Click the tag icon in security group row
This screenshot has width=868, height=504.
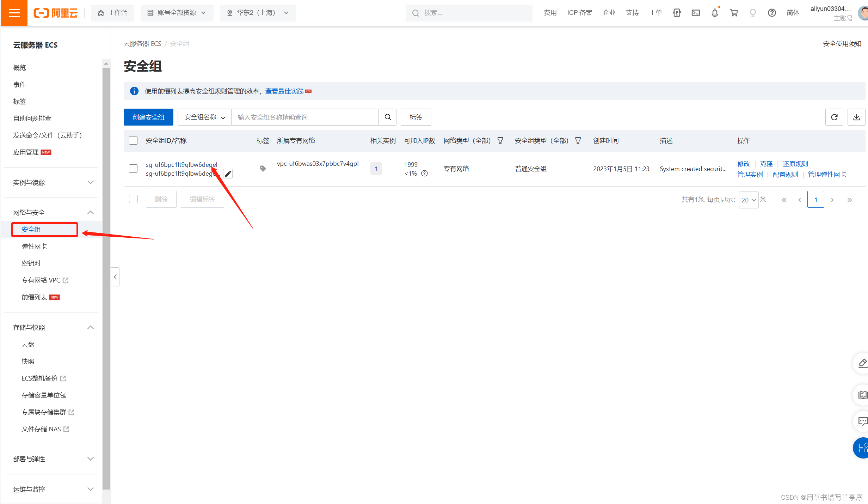pyautogui.click(x=263, y=169)
